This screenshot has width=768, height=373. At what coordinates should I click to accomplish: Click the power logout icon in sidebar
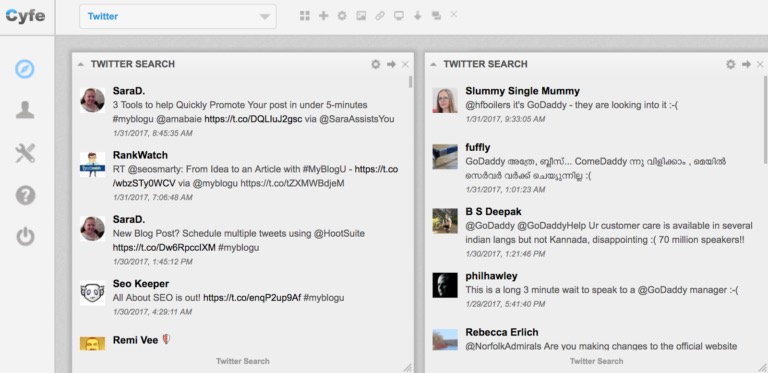25,237
